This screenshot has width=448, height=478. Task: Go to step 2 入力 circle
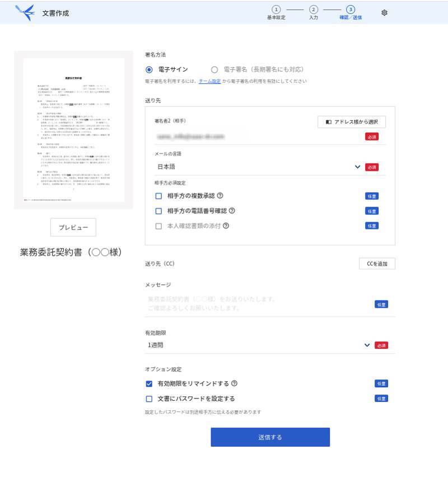point(314,10)
